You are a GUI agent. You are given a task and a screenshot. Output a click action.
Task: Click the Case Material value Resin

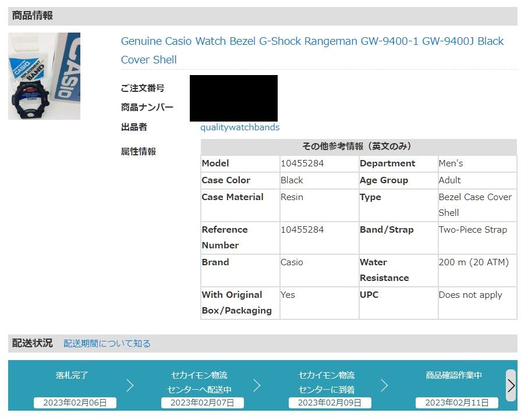pos(292,197)
